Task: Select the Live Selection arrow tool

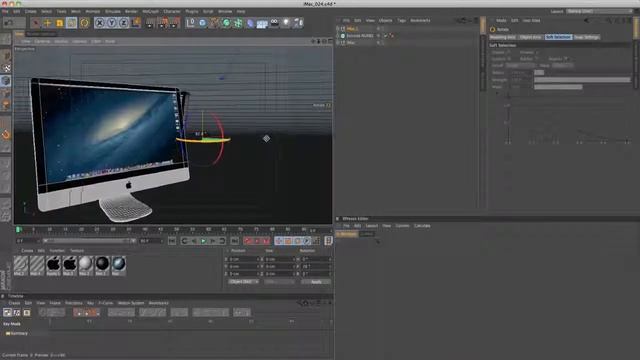Action: click(x=36, y=23)
